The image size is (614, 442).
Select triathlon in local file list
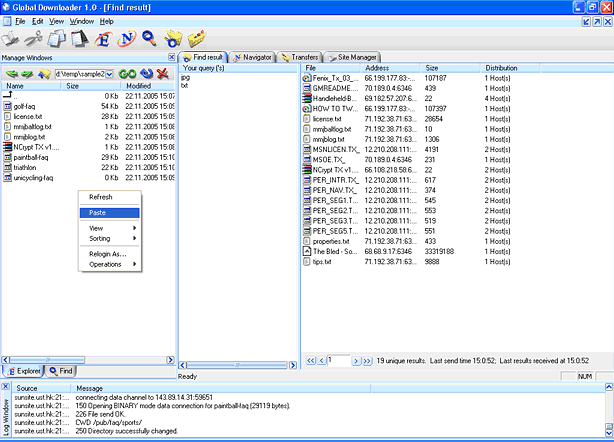coord(25,168)
